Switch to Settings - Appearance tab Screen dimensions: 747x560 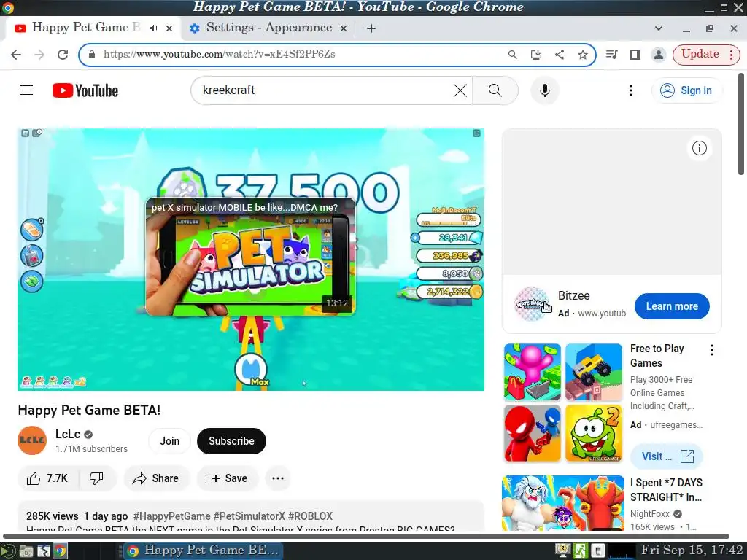point(268,28)
